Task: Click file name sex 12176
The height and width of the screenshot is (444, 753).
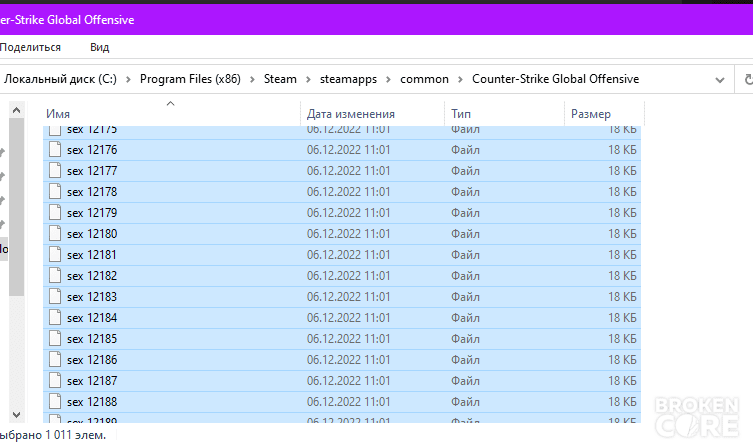Action: pyautogui.click(x=92, y=150)
